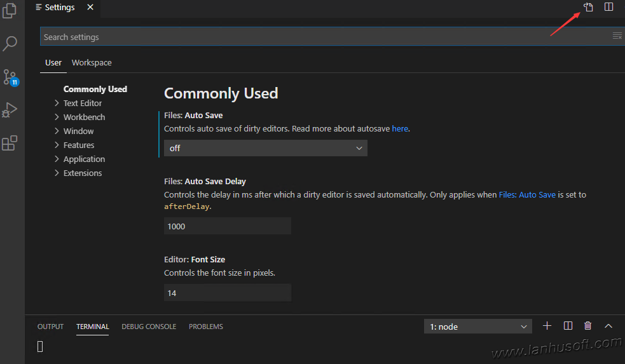Expand the Workbench settings category
This screenshot has height=364, width=625.
click(84, 117)
